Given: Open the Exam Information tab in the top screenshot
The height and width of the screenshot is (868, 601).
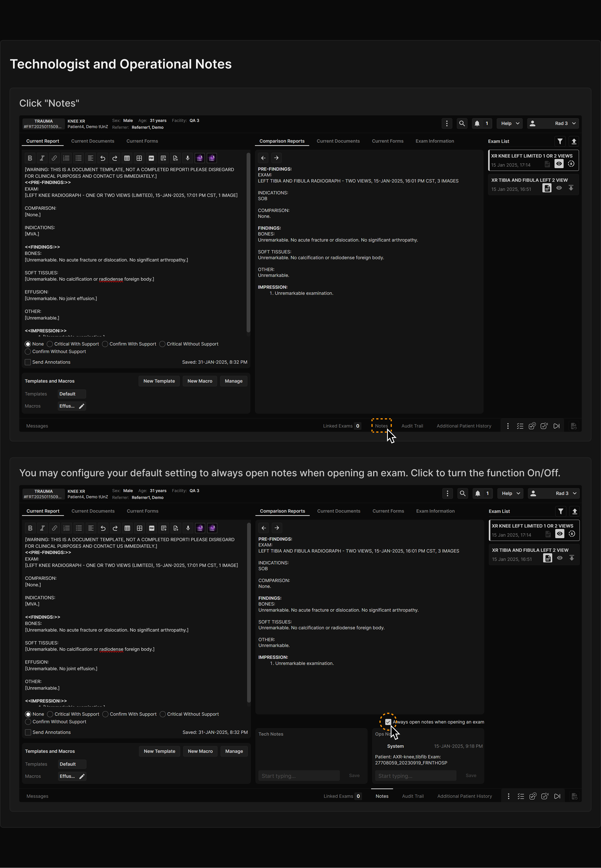Looking at the screenshot, I should coord(435,141).
